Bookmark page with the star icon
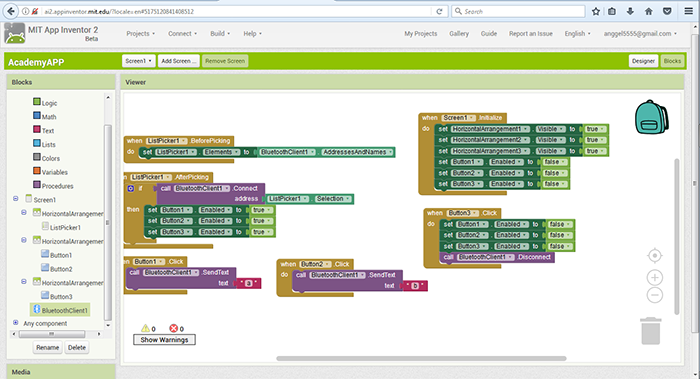 (596, 12)
